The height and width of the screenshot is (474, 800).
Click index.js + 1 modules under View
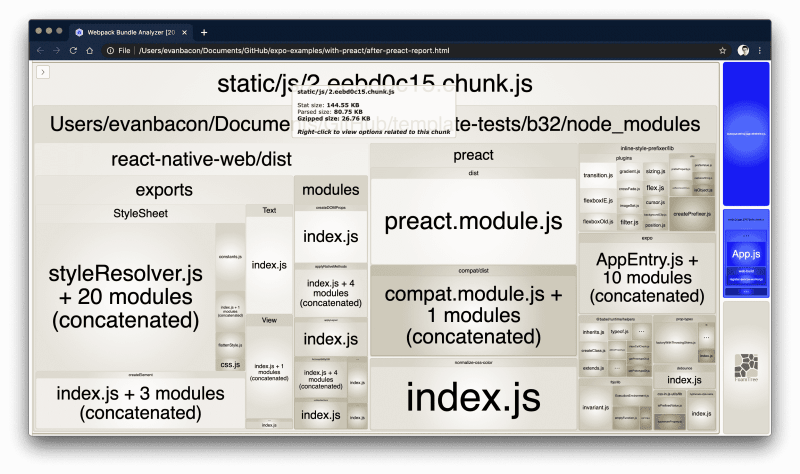point(269,372)
